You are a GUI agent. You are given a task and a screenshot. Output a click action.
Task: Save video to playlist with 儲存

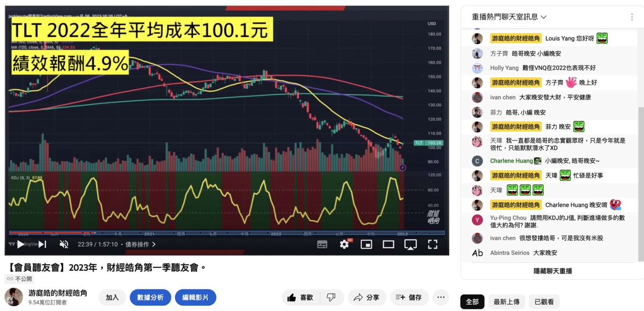point(409,297)
